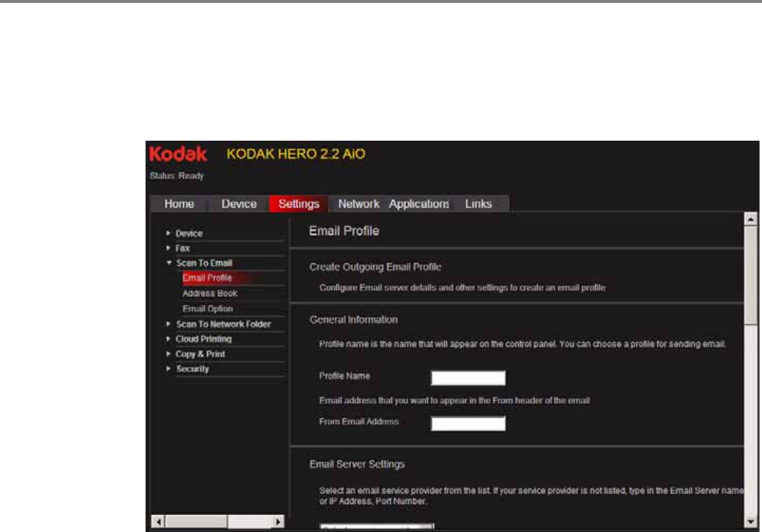Select Email Profile in sidebar
Screen dimensions: 762x532
207,278
